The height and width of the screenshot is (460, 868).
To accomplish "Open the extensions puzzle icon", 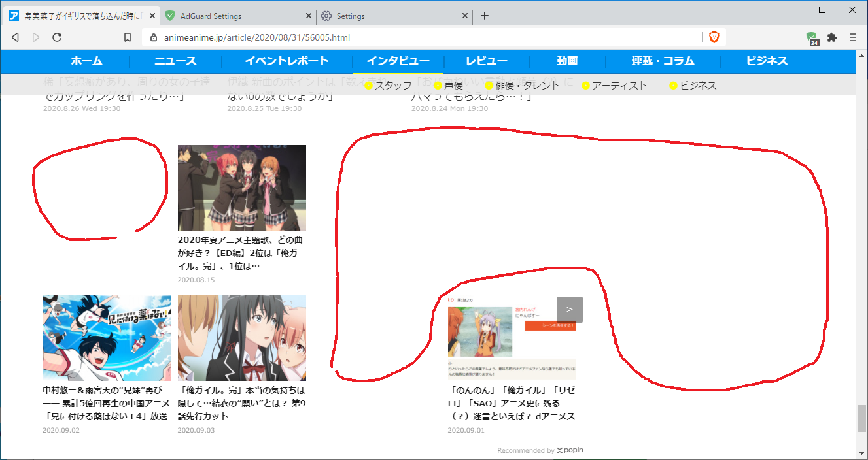I will [x=832, y=37].
